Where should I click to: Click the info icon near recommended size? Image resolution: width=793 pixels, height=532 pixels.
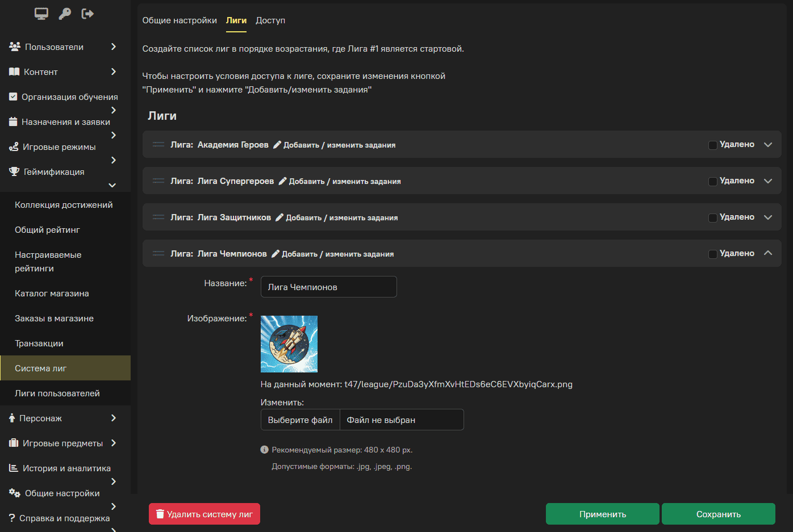[x=264, y=450]
